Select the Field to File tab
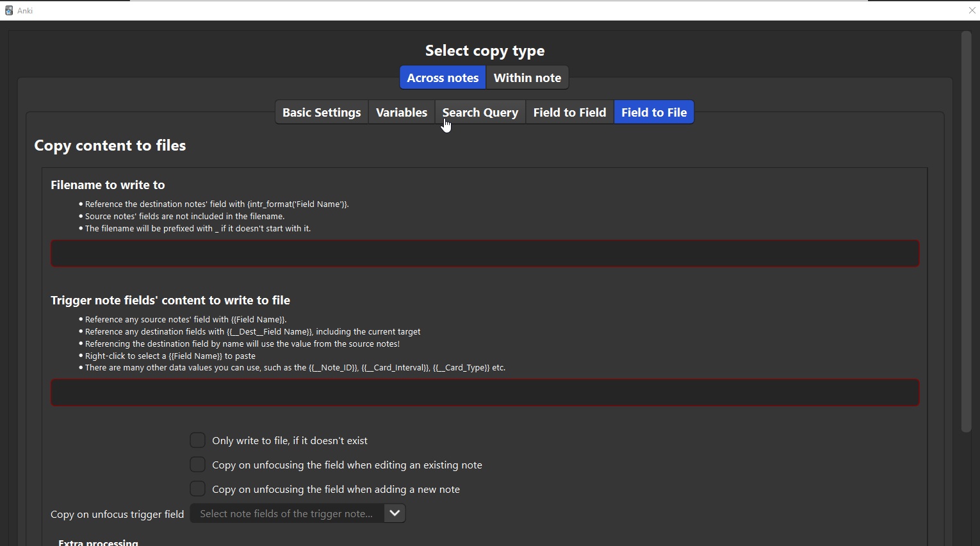The height and width of the screenshot is (546, 980). click(x=654, y=112)
